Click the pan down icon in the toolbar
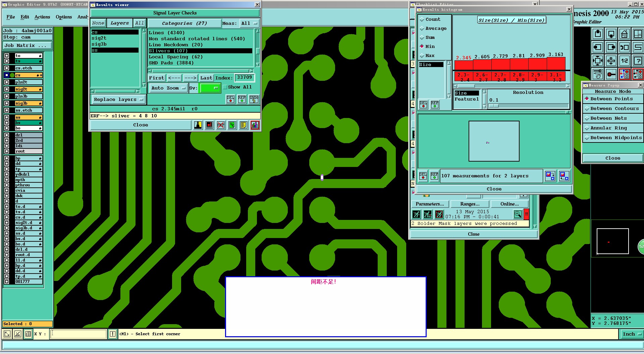This screenshot has height=354, width=644. (611, 34)
